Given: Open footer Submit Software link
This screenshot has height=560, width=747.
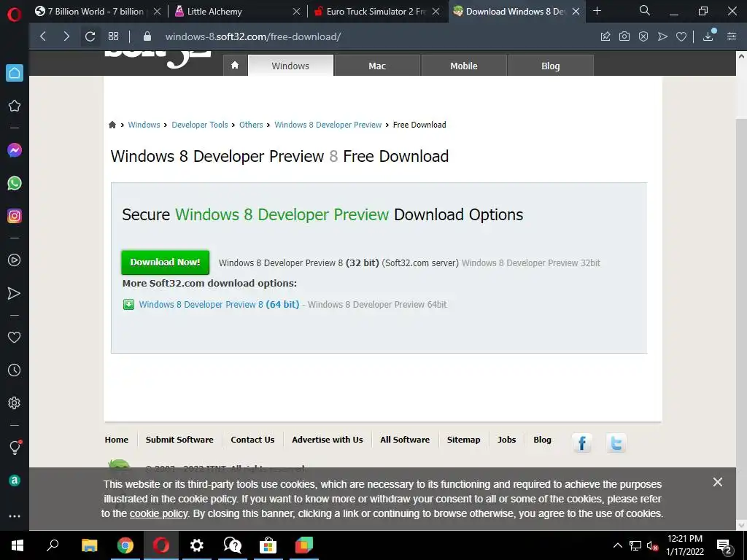Looking at the screenshot, I should [179, 440].
